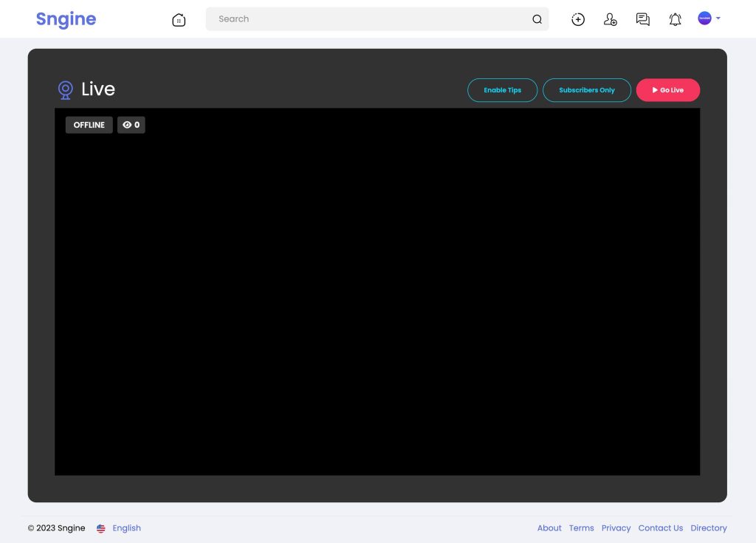Open the About footer link
The image size is (756, 543).
549,528
